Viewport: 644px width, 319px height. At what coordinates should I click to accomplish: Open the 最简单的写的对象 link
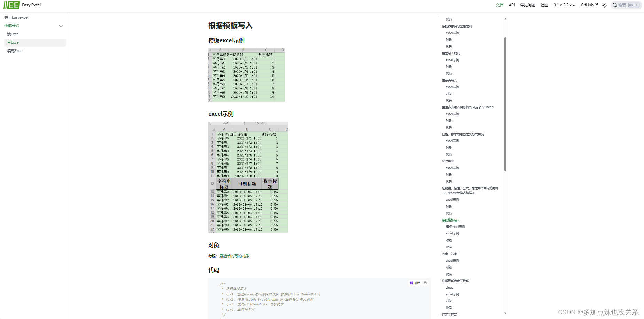234,256
